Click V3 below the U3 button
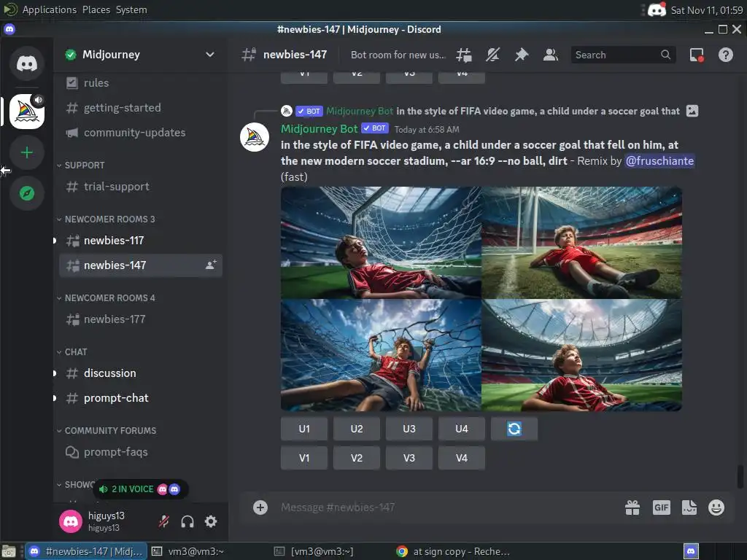Screen dimensions: 747x560 coord(409,458)
